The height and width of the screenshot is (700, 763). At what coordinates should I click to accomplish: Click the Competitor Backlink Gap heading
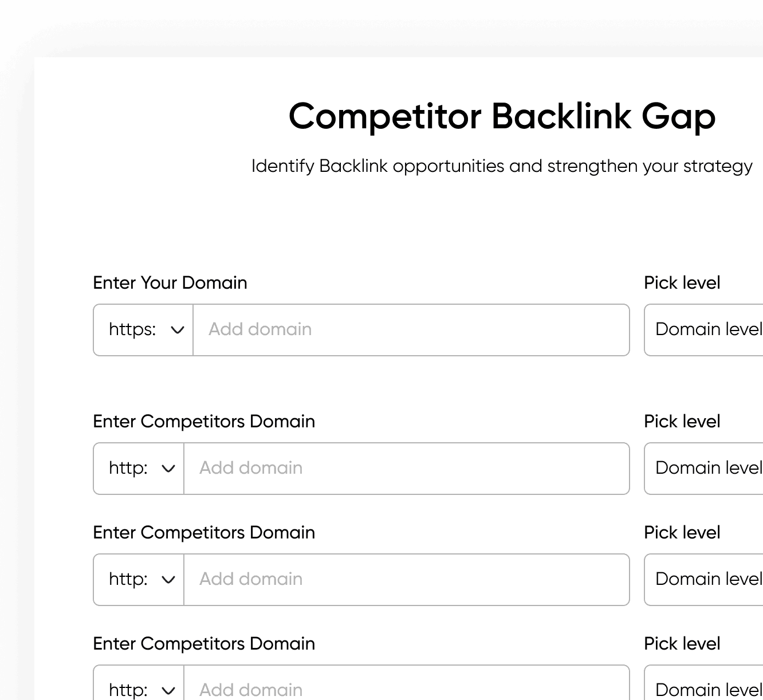point(502,117)
